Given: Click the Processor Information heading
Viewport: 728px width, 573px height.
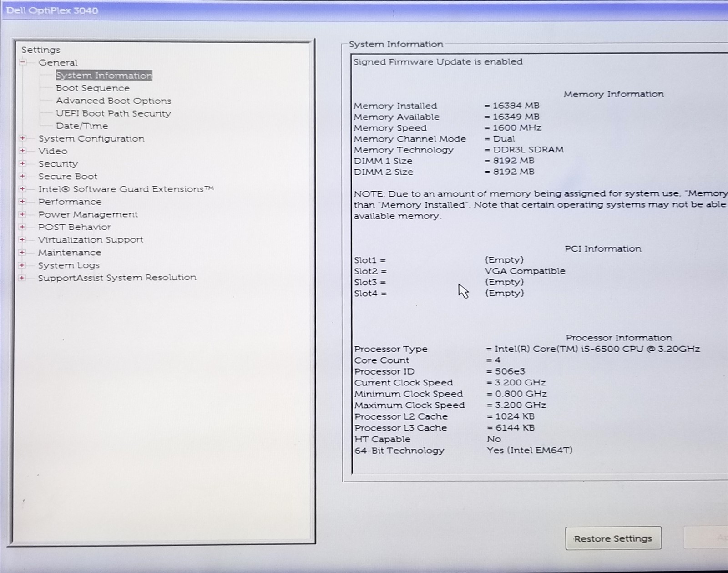Looking at the screenshot, I should tap(619, 338).
